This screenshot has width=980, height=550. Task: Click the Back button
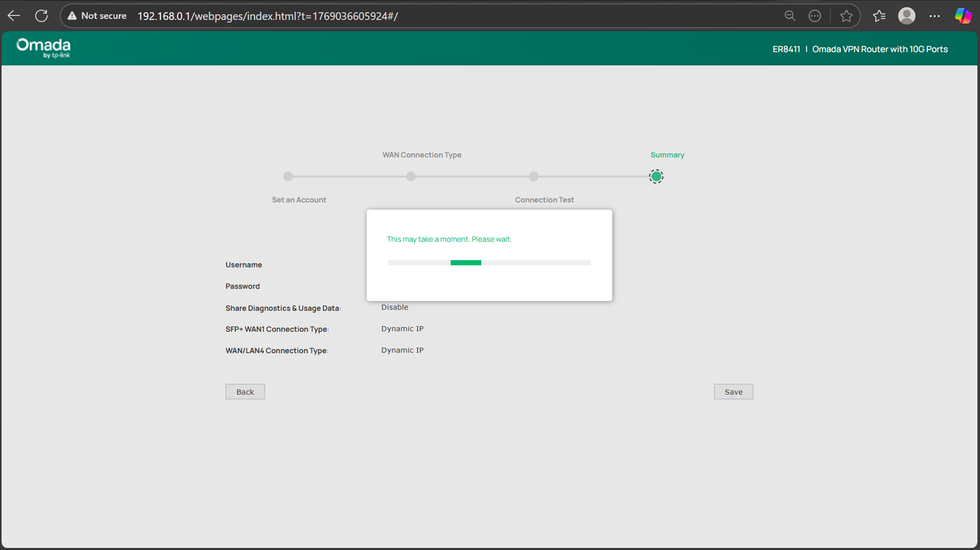point(245,391)
